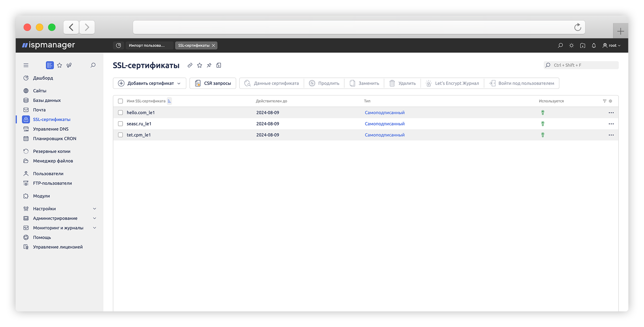644x327 pixels.
Task: Click the sidebar icon right of the star
Action: point(69,65)
